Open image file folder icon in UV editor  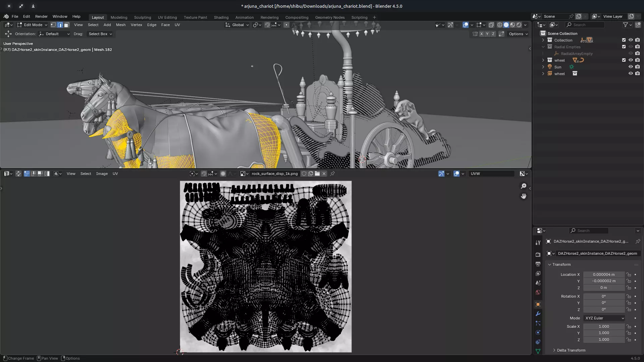coord(317,174)
